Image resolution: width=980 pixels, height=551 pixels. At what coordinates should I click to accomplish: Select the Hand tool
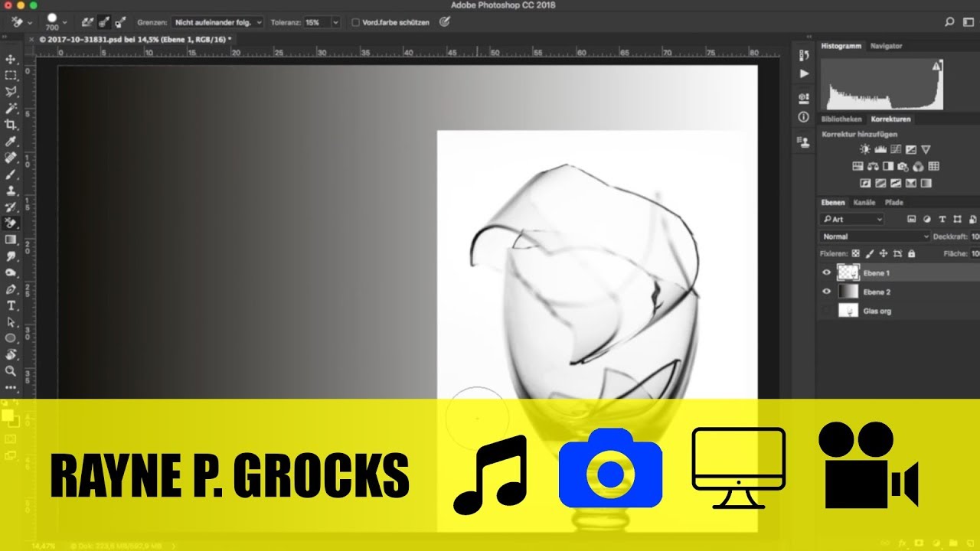pyautogui.click(x=11, y=354)
